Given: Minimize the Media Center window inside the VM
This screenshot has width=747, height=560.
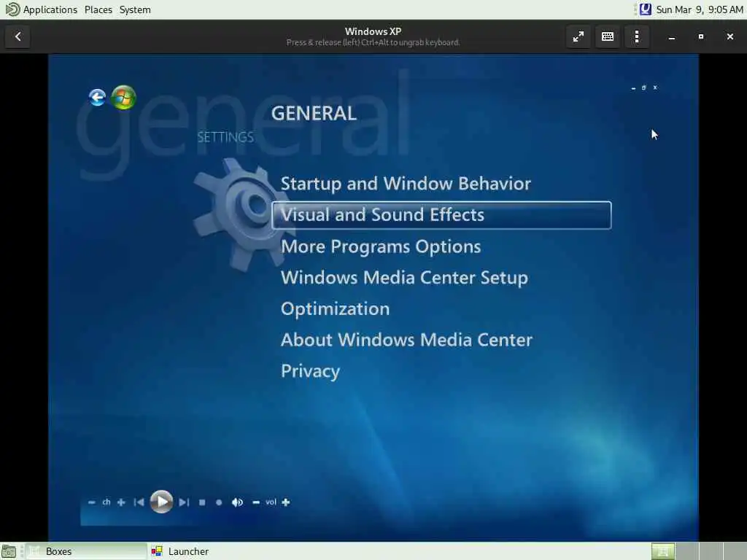Looking at the screenshot, I should [633, 88].
